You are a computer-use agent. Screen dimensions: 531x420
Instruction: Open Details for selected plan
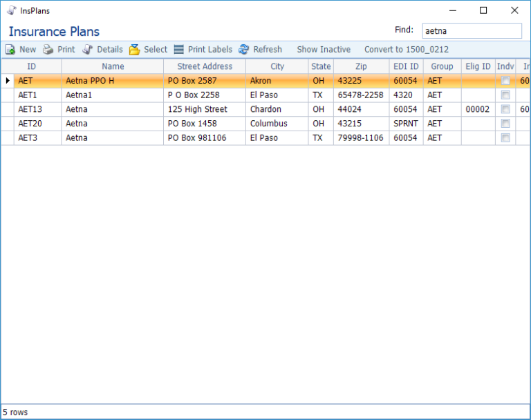pos(110,50)
